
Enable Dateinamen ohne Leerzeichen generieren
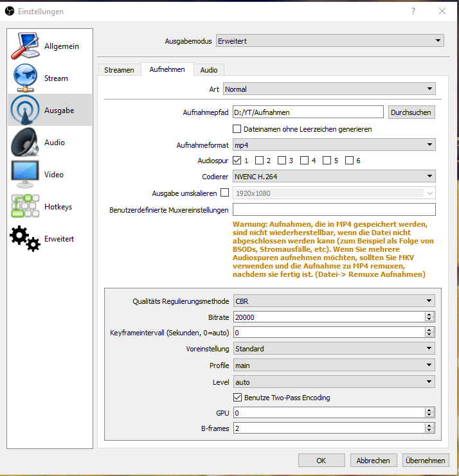[x=237, y=129]
